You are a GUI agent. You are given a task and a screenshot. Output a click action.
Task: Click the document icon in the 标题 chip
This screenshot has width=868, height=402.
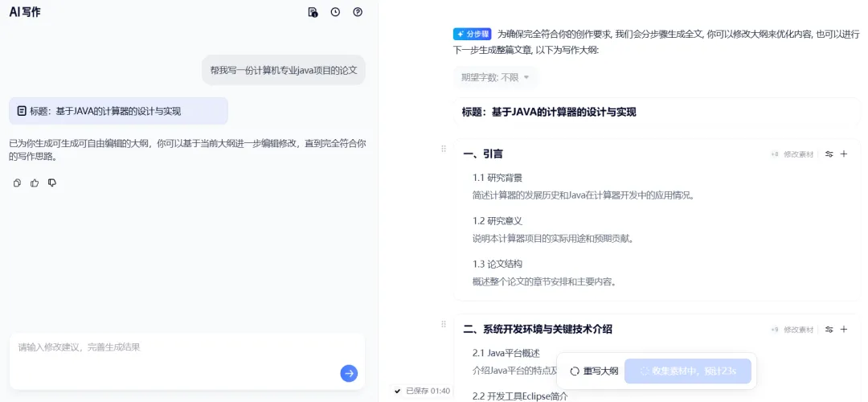[x=22, y=111]
